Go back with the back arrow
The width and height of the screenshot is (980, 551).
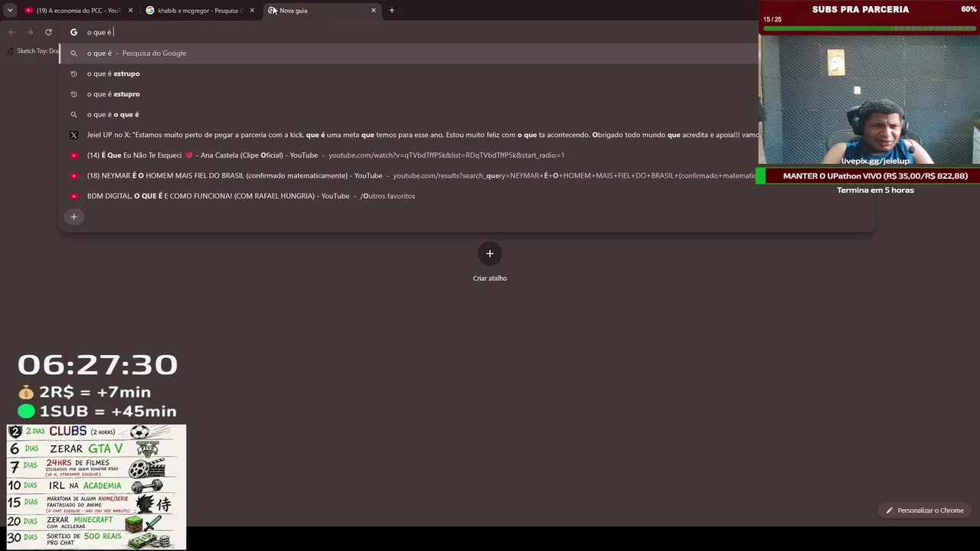tap(11, 32)
